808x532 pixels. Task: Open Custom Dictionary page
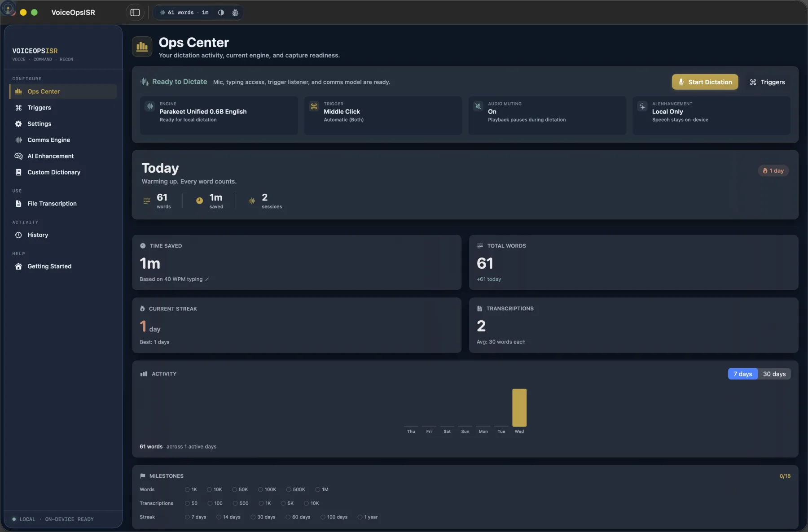tap(63, 172)
